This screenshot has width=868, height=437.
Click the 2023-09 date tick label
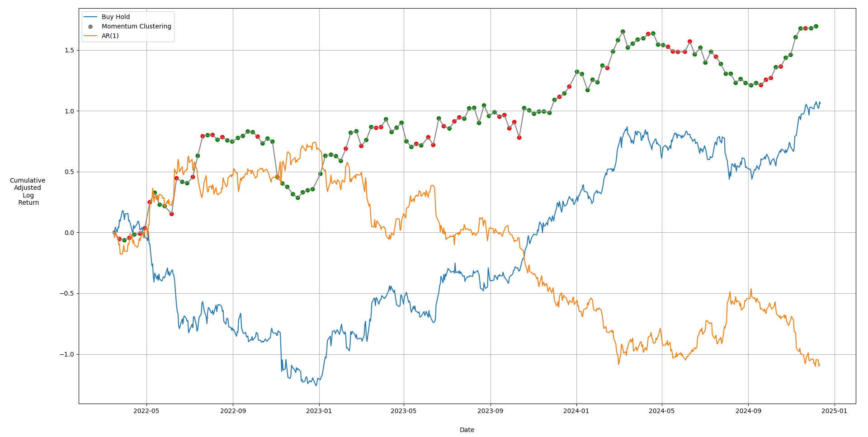pyautogui.click(x=491, y=411)
